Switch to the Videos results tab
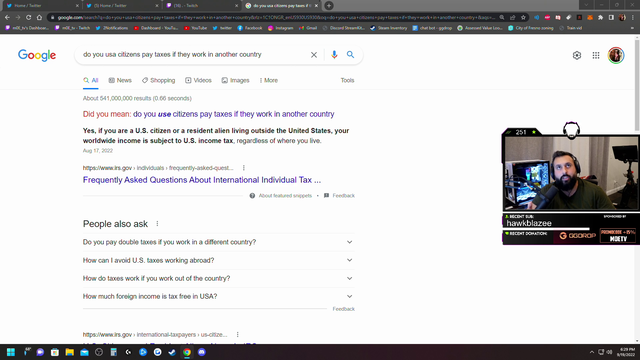 click(198, 80)
